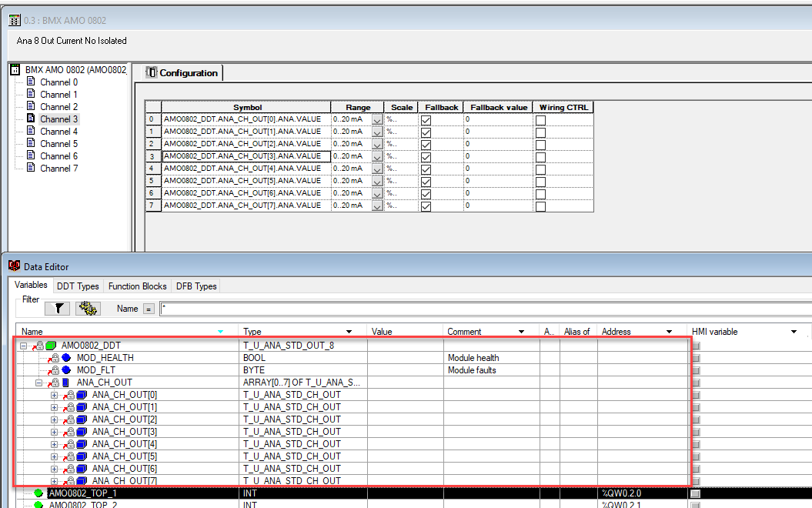Click the BMX AMO 0802 module root icon
Viewport: 812px width, 508px height.
(x=15, y=69)
